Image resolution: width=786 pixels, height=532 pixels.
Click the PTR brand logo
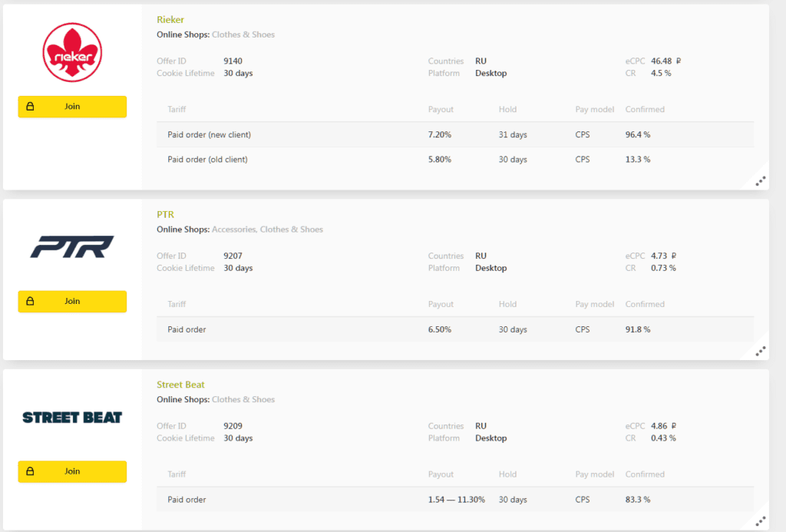click(72, 246)
